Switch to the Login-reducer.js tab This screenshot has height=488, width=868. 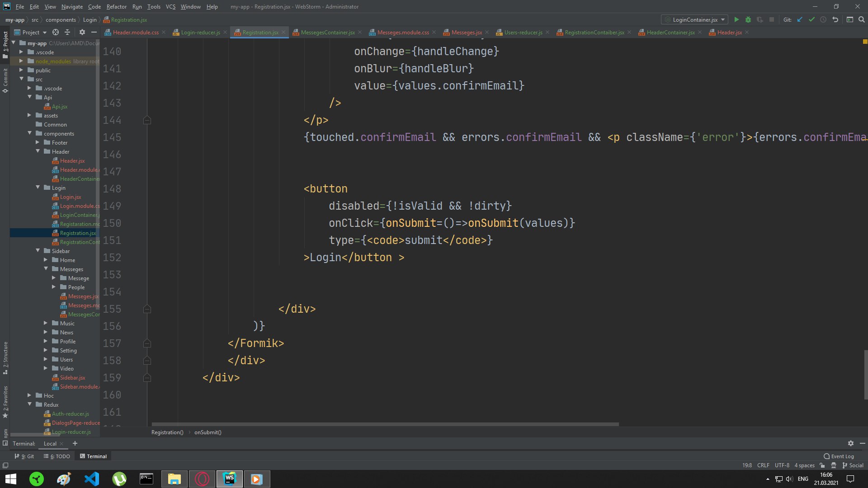pyautogui.click(x=200, y=33)
